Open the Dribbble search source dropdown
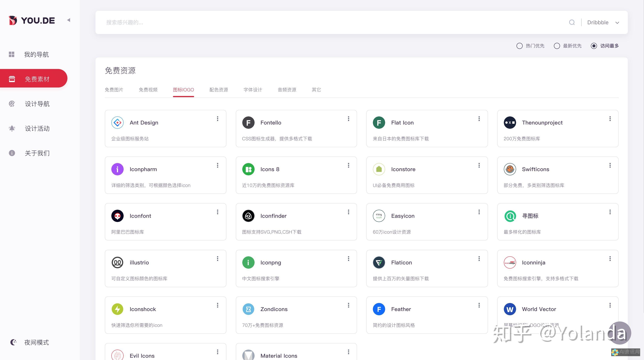Image resolution: width=644 pixels, height=360 pixels. click(603, 23)
